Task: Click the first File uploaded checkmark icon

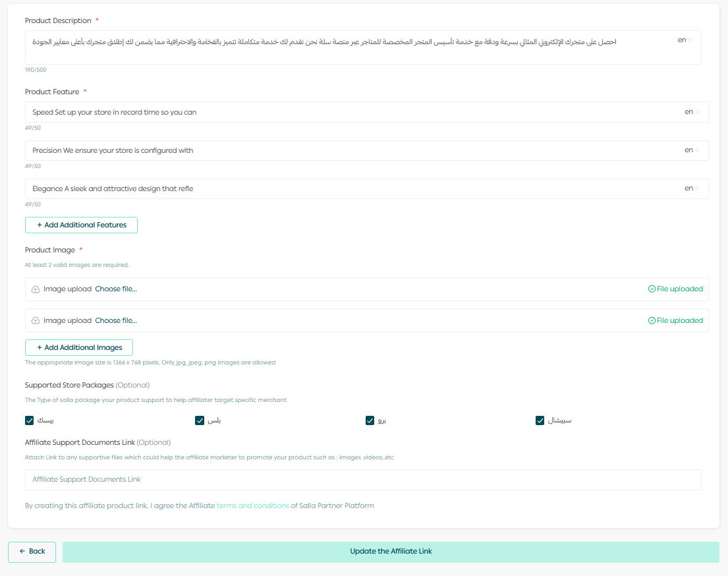Action: pos(652,289)
